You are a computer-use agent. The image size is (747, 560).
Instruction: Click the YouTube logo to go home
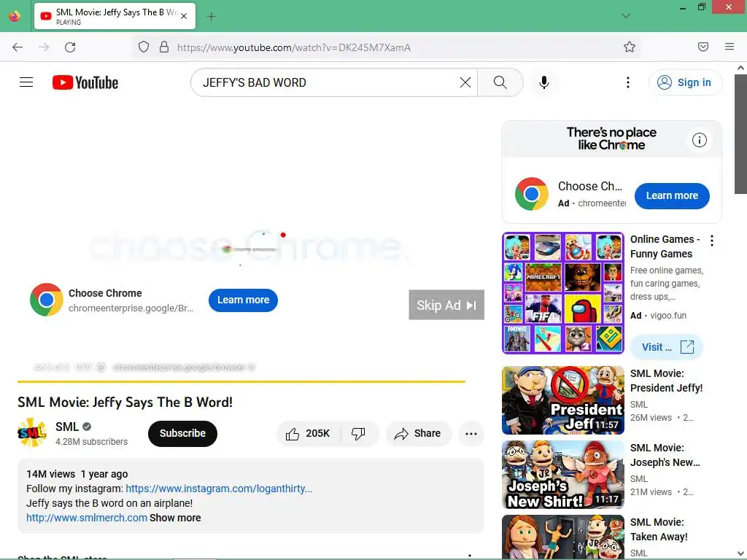click(85, 82)
